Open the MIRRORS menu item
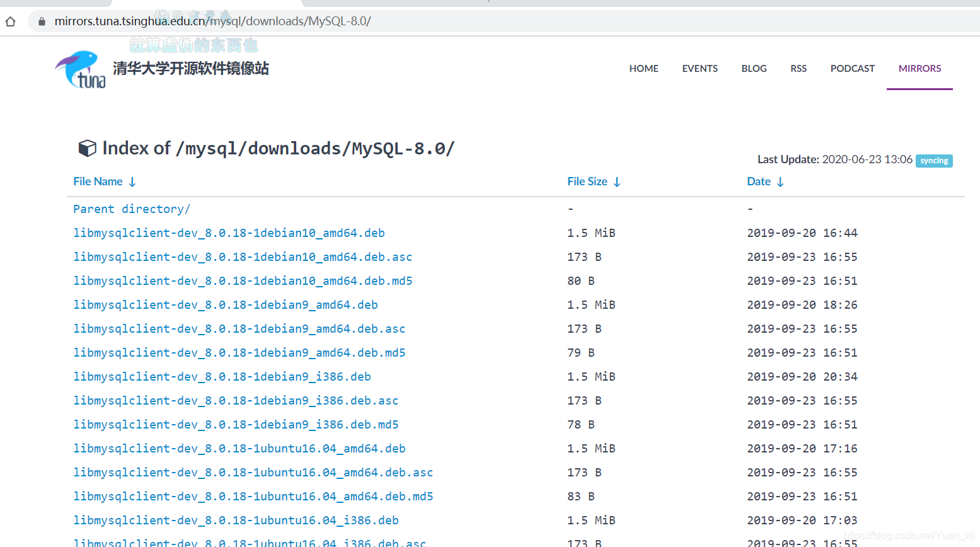The image size is (980, 547). point(919,69)
